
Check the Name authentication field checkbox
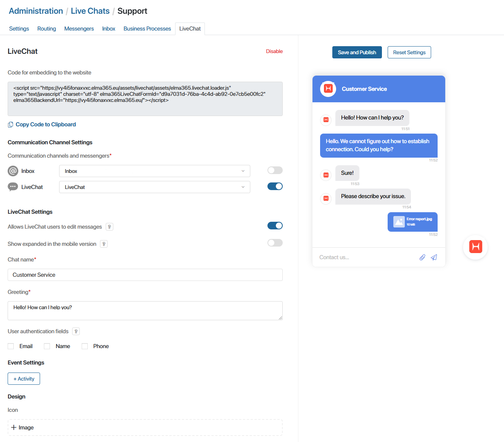[47, 346]
